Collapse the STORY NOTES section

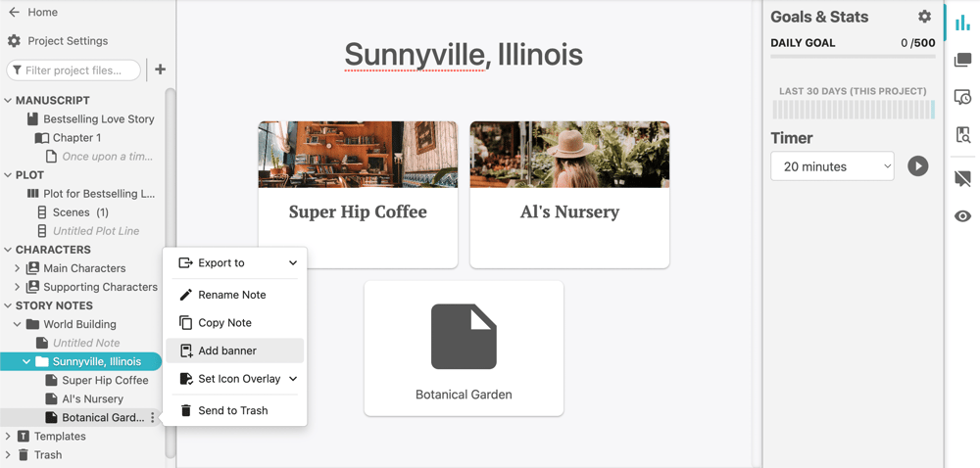8,305
